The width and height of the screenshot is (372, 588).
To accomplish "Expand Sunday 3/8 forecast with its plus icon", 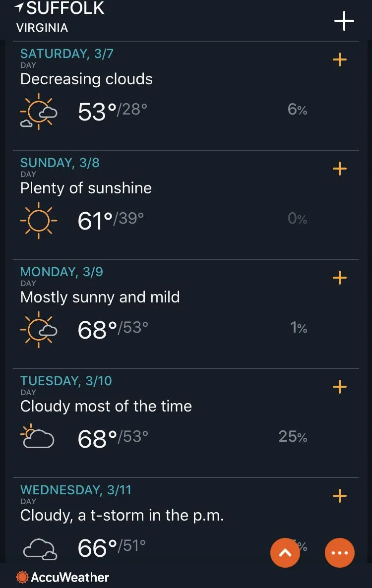I will [340, 169].
